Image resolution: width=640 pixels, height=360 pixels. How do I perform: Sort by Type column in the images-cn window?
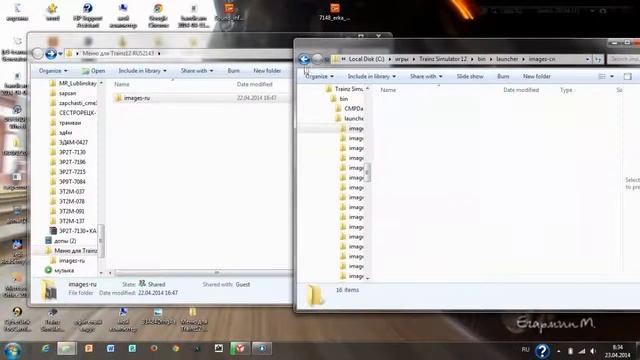(566, 90)
